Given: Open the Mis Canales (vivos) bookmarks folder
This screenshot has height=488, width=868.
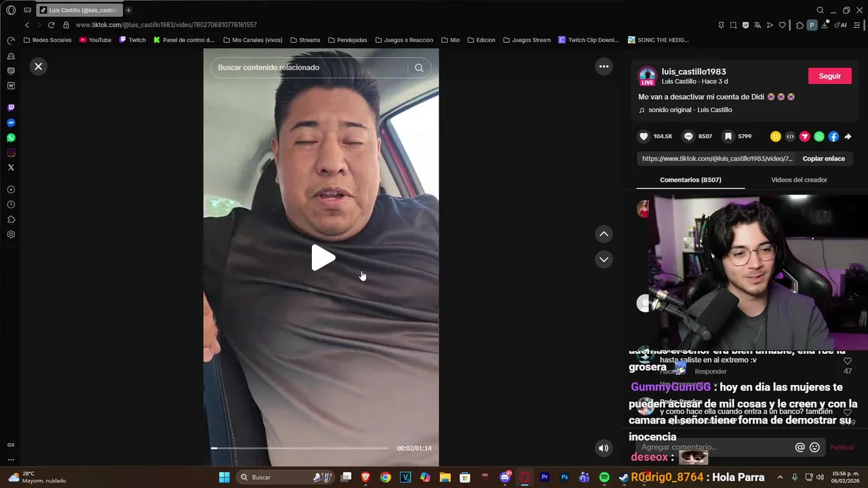Looking at the screenshot, I should click(252, 40).
